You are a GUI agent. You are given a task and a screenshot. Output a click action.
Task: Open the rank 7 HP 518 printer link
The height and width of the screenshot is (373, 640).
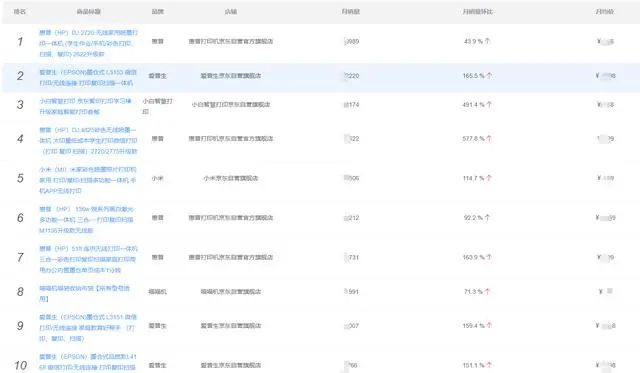[88, 259]
